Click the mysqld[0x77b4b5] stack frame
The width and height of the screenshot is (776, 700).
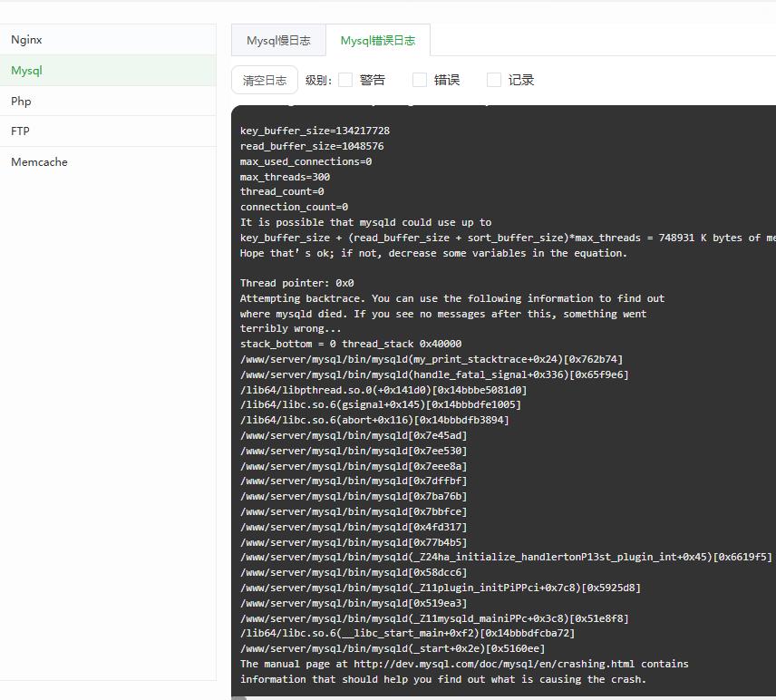(354, 542)
